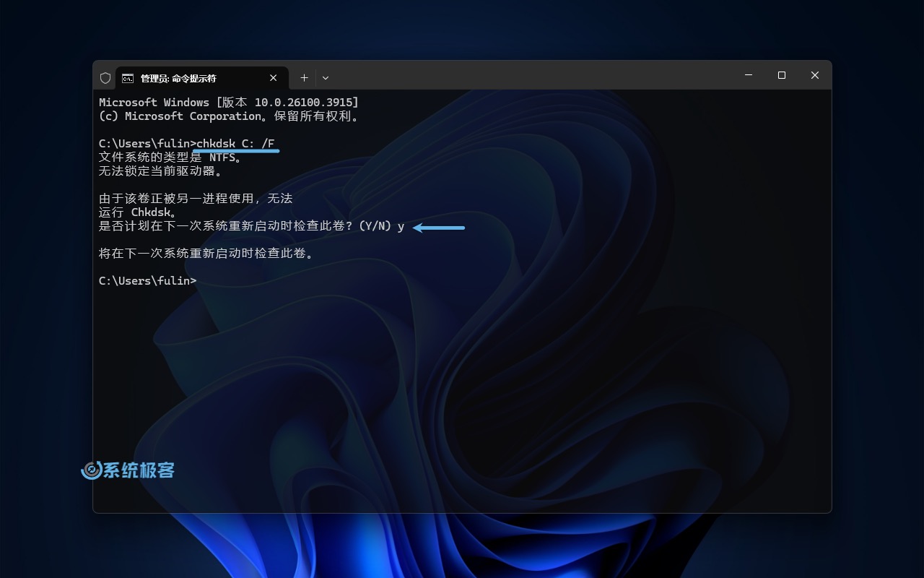924x578 pixels.
Task: Minimize the terminal window
Action: [x=749, y=75]
